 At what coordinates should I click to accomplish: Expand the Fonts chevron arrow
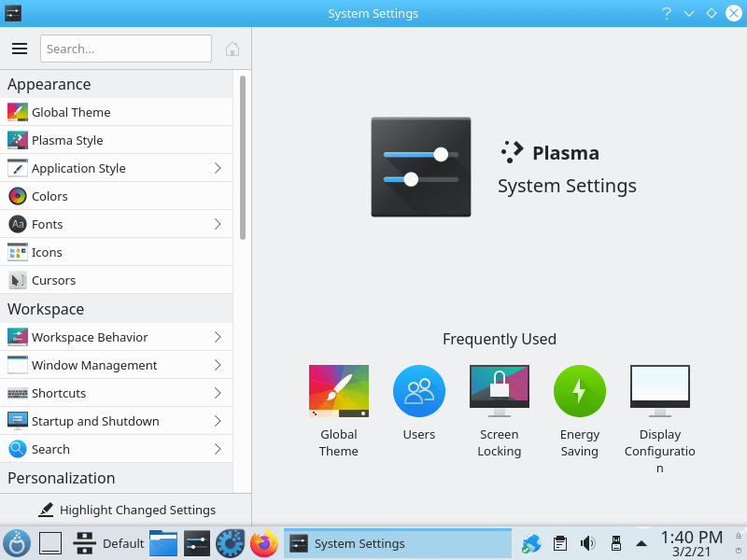(218, 224)
